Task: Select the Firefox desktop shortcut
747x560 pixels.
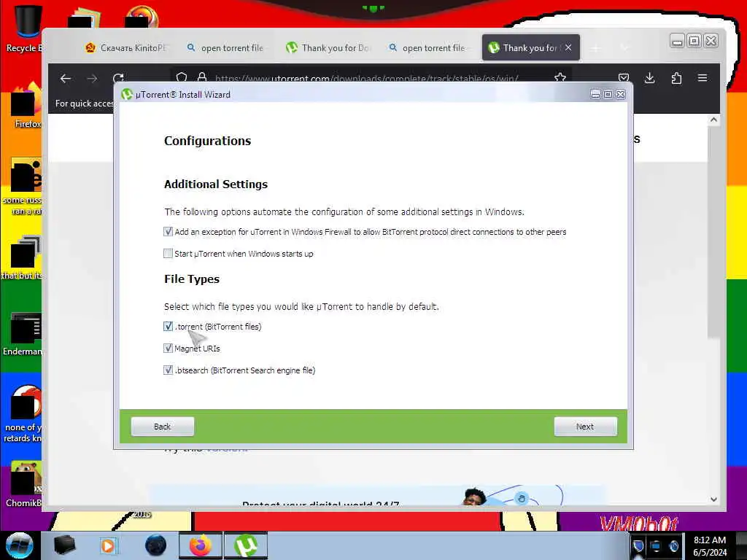Action: [25, 106]
